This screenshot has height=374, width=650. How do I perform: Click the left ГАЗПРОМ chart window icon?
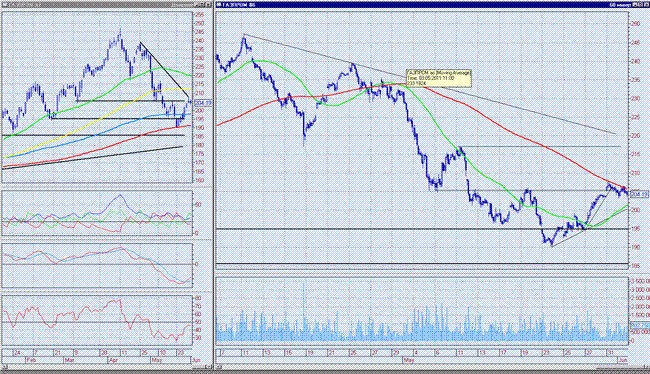[x=4, y=5]
